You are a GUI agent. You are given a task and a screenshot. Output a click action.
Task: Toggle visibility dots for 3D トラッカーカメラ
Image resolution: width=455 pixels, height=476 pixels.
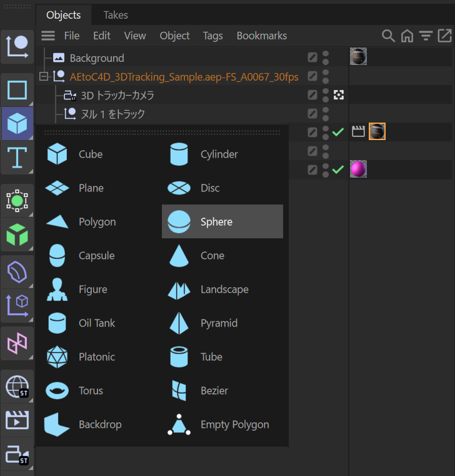[x=326, y=95]
